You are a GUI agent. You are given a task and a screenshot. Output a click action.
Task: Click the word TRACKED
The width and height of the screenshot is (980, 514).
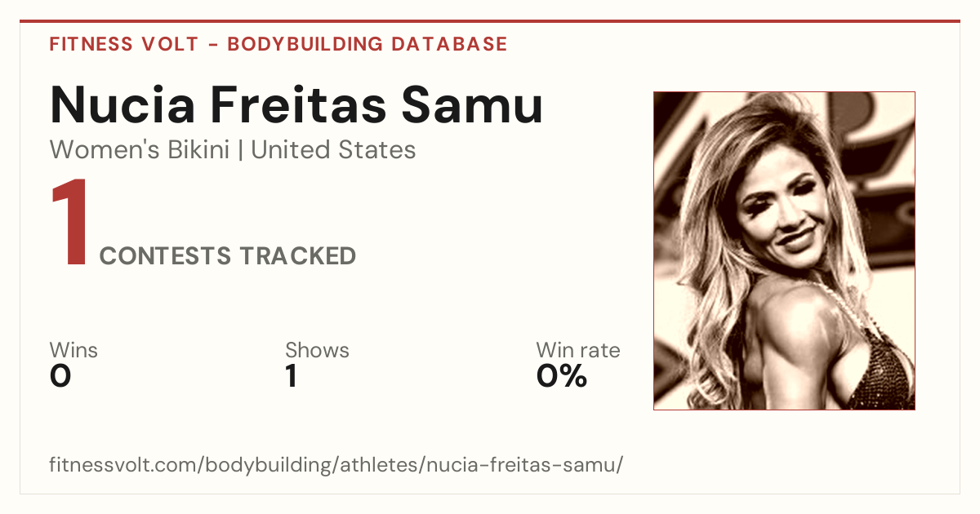pos(298,256)
